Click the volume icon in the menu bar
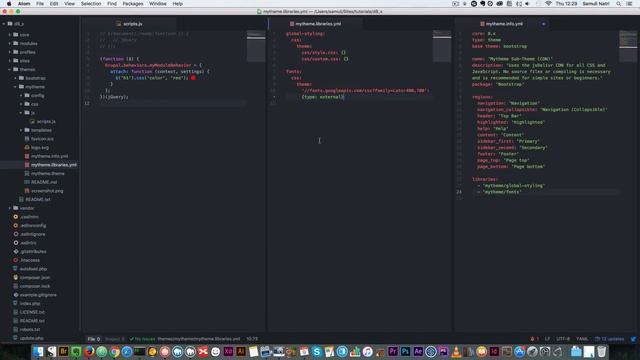This screenshot has width=640, height=360. pos(527,4)
